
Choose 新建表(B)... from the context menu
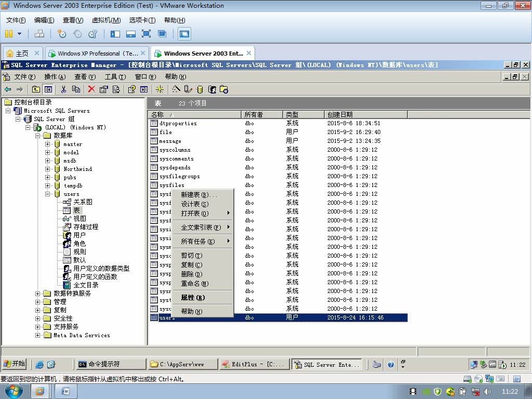pyautogui.click(x=203, y=195)
